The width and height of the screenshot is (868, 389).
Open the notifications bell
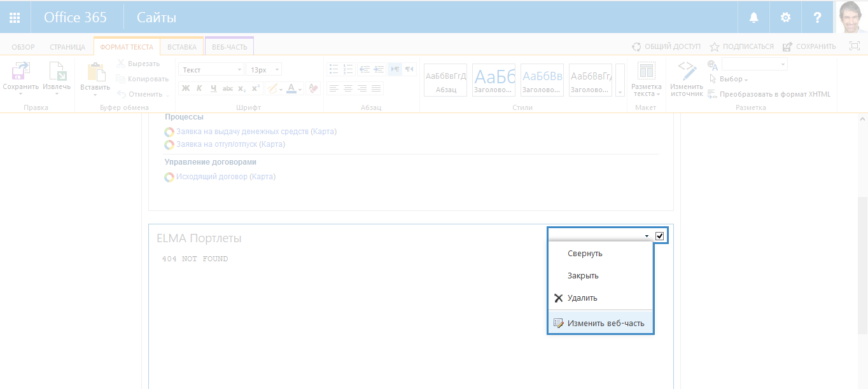click(x=753, y=18)
